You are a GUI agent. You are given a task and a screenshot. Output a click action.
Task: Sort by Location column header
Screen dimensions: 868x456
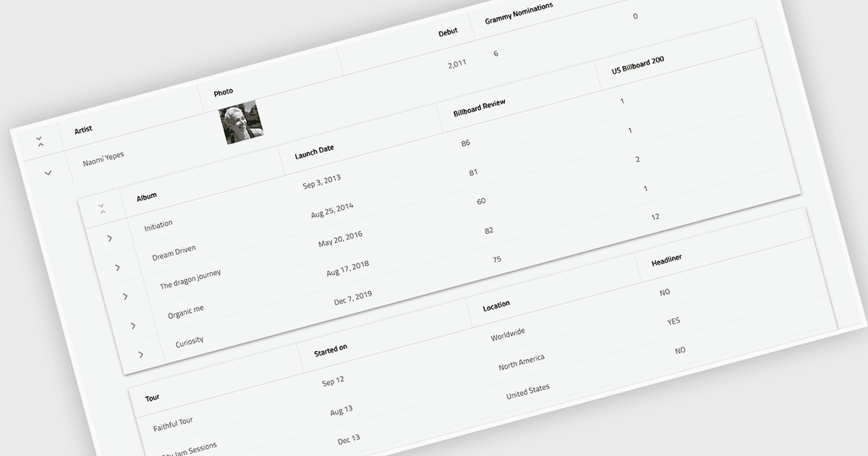click(496, 305)
